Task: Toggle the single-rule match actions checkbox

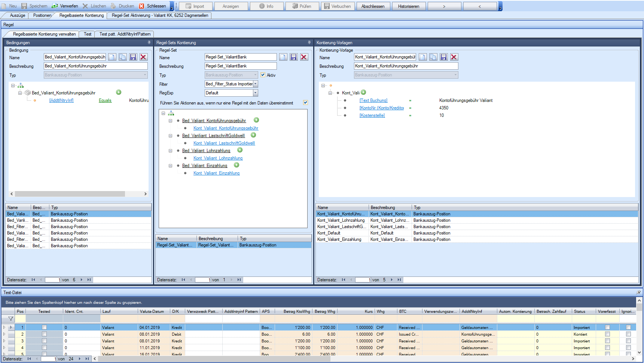Action: click(x=305, y=103)
